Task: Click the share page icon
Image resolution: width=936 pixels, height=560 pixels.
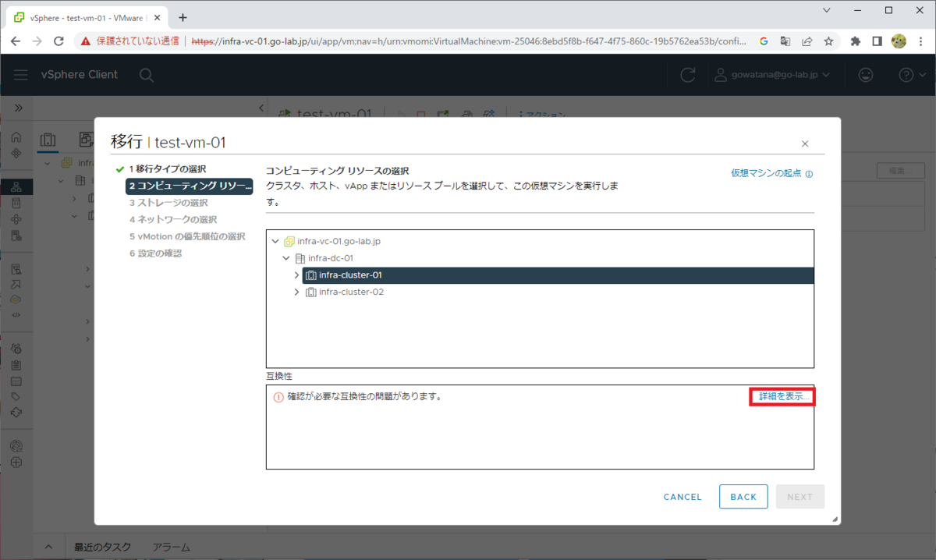Action: click(807, 41)
